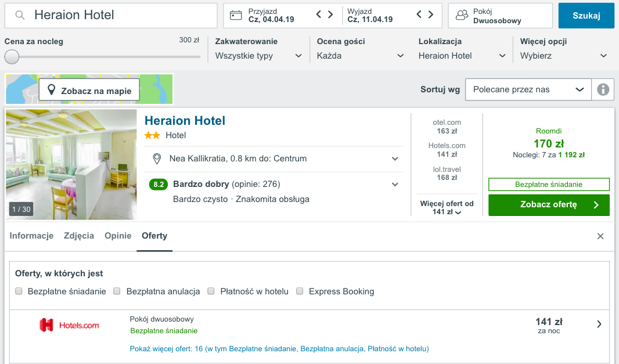Enable the Express Booking checkbox
The width and height of the screenshot is (619, 364).
[x=300, y=291]
